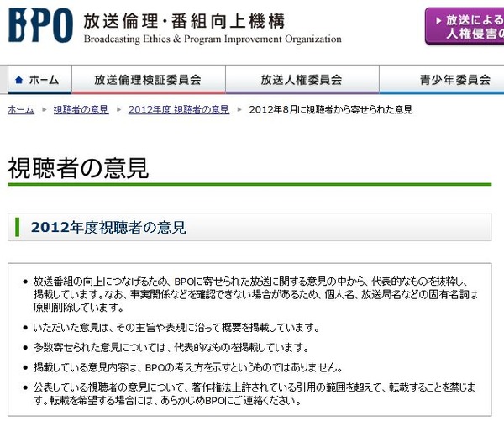
Task: Click the home icon in navigation tab
Action: (x=19, y=80)
